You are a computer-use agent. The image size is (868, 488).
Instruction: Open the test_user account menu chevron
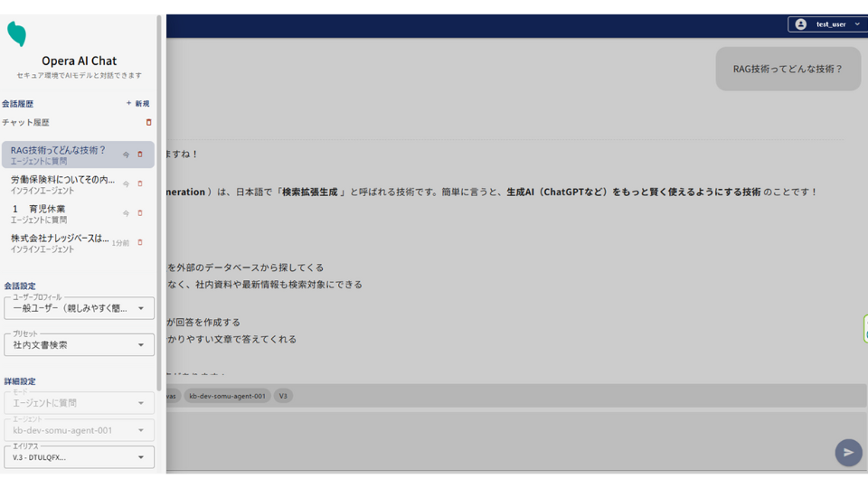[x=857, y=24]
